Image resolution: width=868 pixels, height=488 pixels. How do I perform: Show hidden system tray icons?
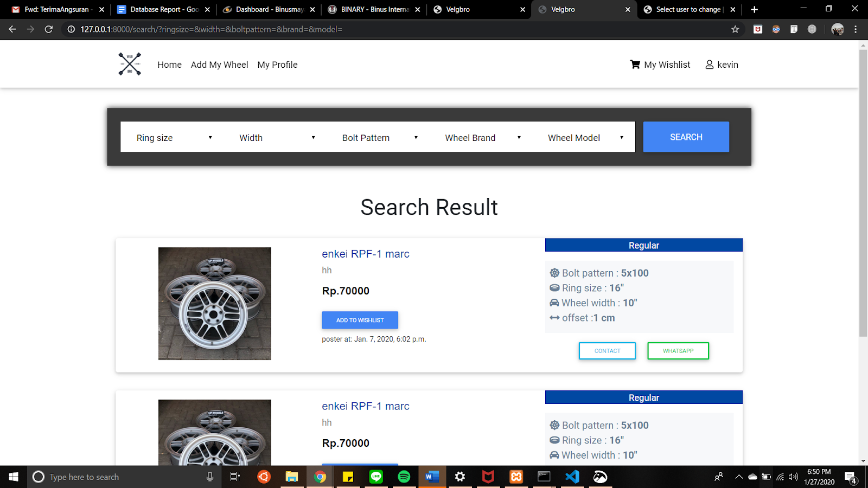739,477
